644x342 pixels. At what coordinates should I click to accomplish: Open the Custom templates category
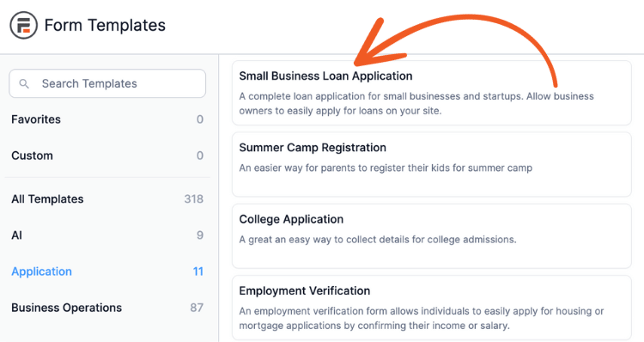point(107,156)
